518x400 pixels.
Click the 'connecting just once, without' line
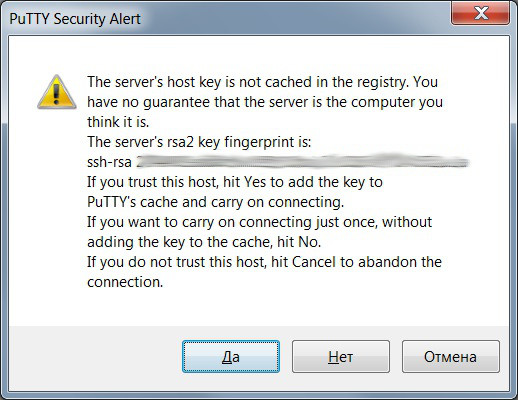tap(259, 222)
